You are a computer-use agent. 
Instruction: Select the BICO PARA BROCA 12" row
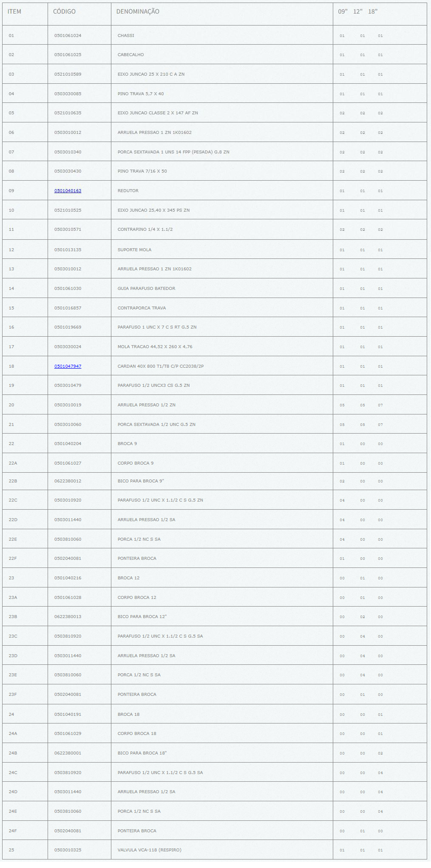(x=142, y=617)
